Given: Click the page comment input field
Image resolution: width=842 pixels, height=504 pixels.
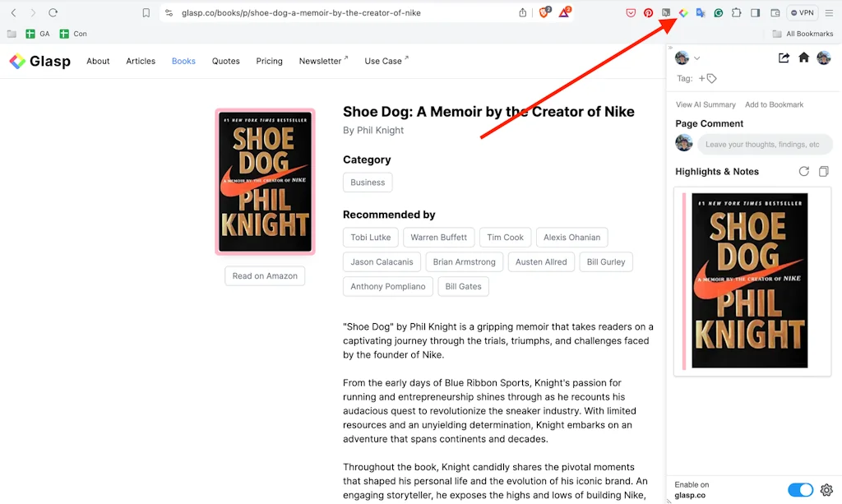Looking at the screenshot, I should (x=765, y=143).
